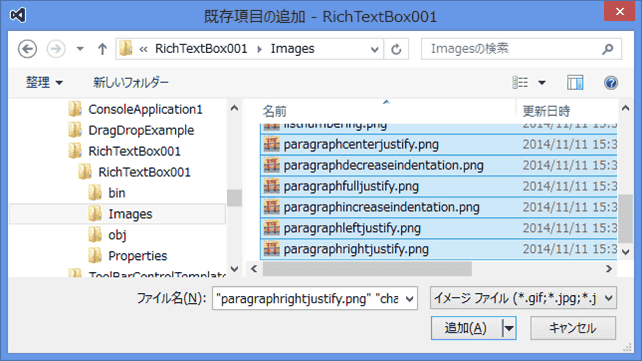The height and width of the screenshot is (361, 642).
Task: Click the forward navigation arrow
Action: tap(56, 49)
